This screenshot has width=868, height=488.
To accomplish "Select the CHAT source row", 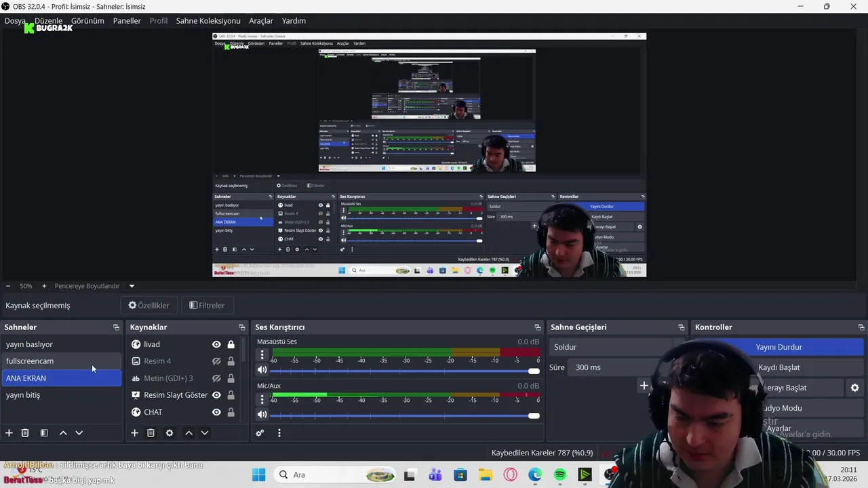I will (183, 412).
